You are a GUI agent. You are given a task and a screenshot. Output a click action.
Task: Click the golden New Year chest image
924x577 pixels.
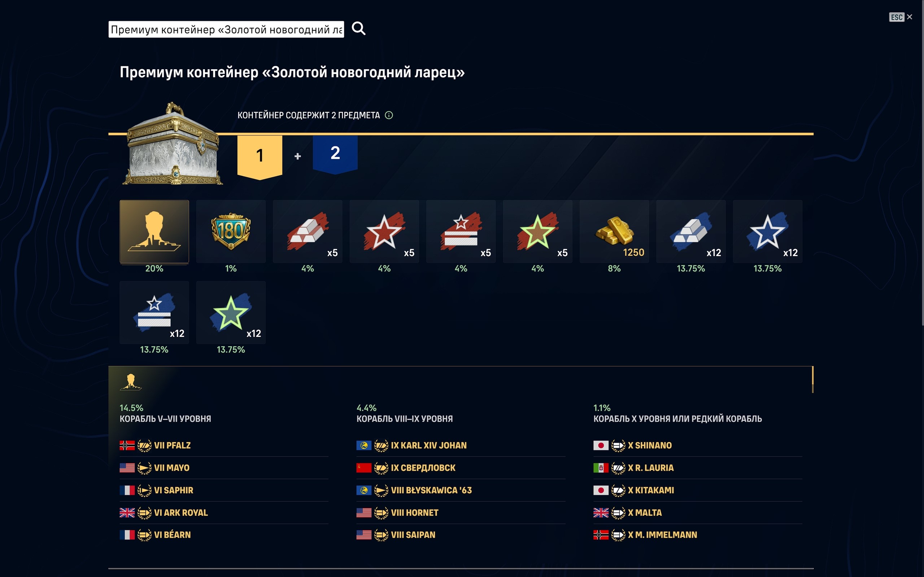[173, 145]
